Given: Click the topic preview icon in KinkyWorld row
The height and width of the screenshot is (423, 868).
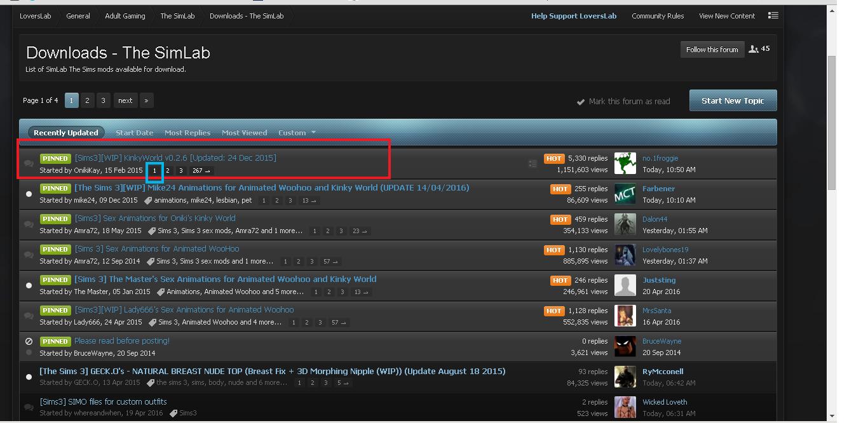Looking at the screenshot, I should point(532,164).
